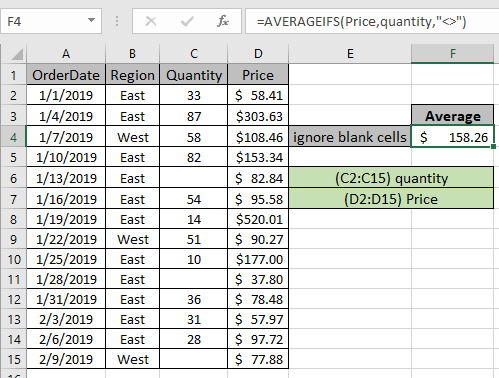Screen dimensions: 499x378
Task: Select row 6 header
Action: pos(13,178)
